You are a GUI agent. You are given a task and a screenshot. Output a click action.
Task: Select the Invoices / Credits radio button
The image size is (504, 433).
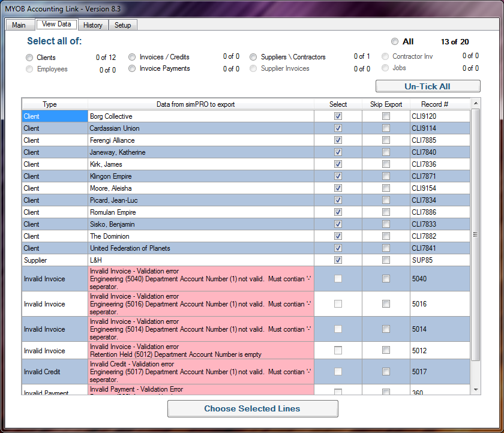pos(132,57)
